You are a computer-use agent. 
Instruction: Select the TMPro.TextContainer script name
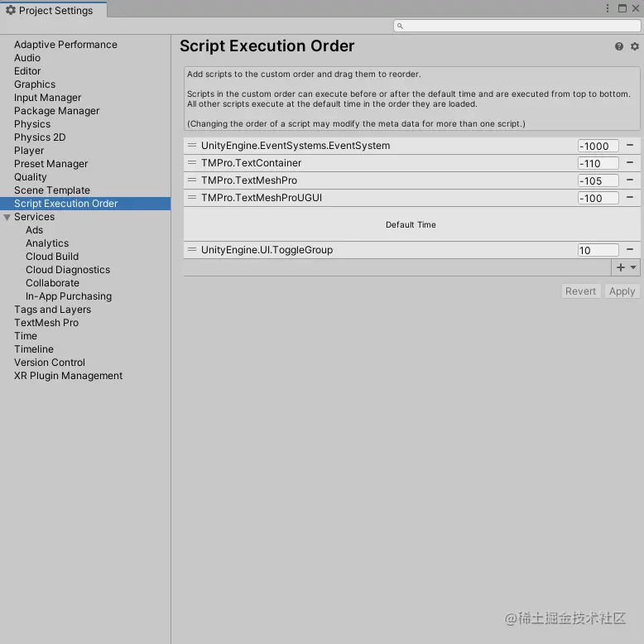tap(251, 162)
